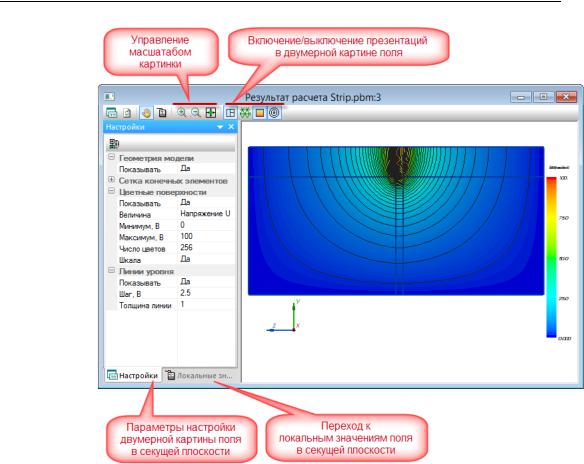Viewport: 584px width, 464px height.
Task: Expand the Сетка конечных элементов group
Action: click(x=111, y=180)
